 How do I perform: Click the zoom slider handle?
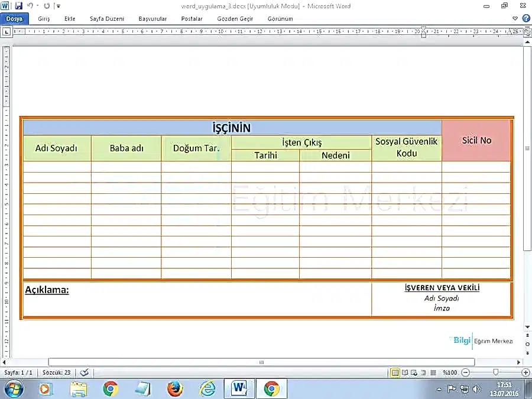coord(495,372)
